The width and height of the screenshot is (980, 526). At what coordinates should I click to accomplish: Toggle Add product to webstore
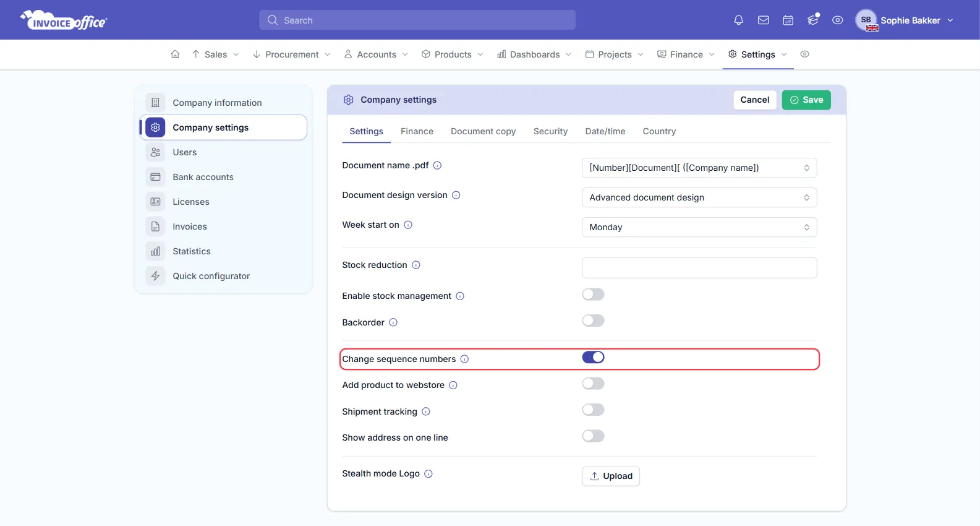coord(593,384)
